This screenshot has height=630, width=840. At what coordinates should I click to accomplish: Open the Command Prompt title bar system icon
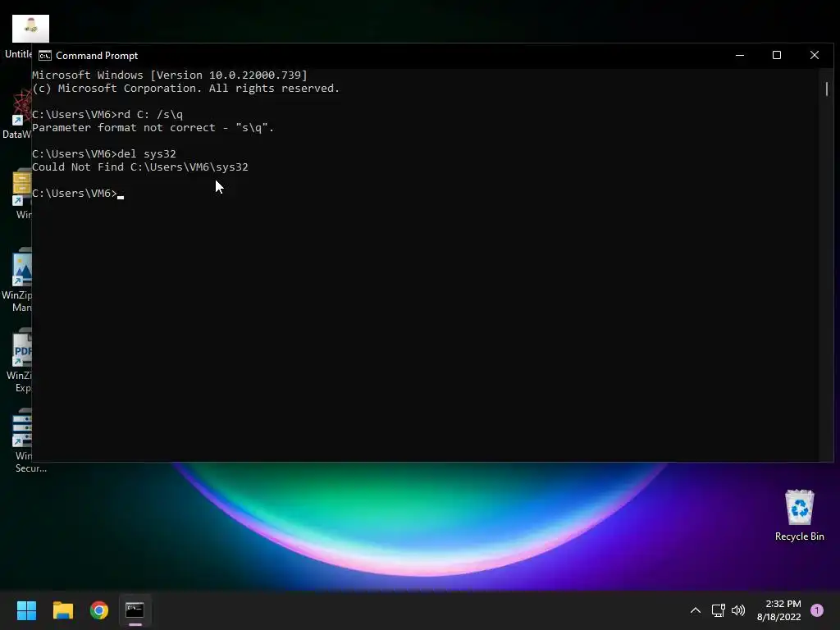click(x=45, y=56)
